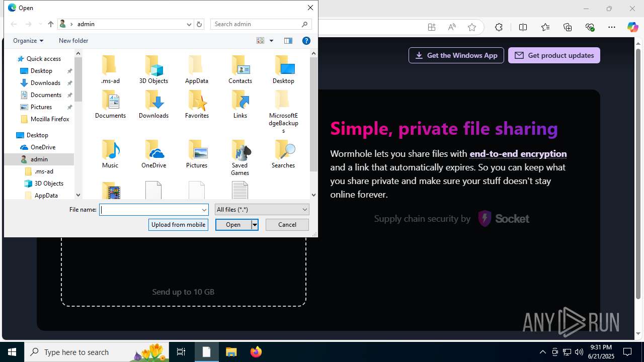Select the Favorites folder
This screenshot has width=644, height=362.
pyautogui.click(x=197, y=104)
